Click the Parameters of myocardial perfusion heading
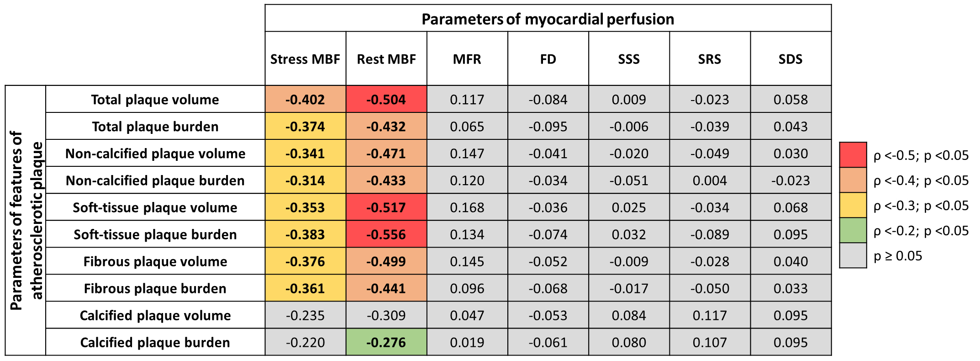 point(548,19)
